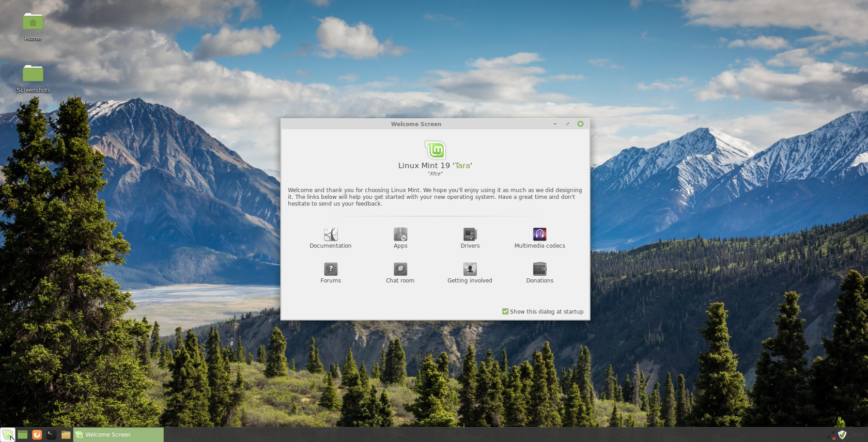This screenshot has width=868, height=442.
Task: Launch the Terminal from the panel
Action: click(x=52, y=435)
